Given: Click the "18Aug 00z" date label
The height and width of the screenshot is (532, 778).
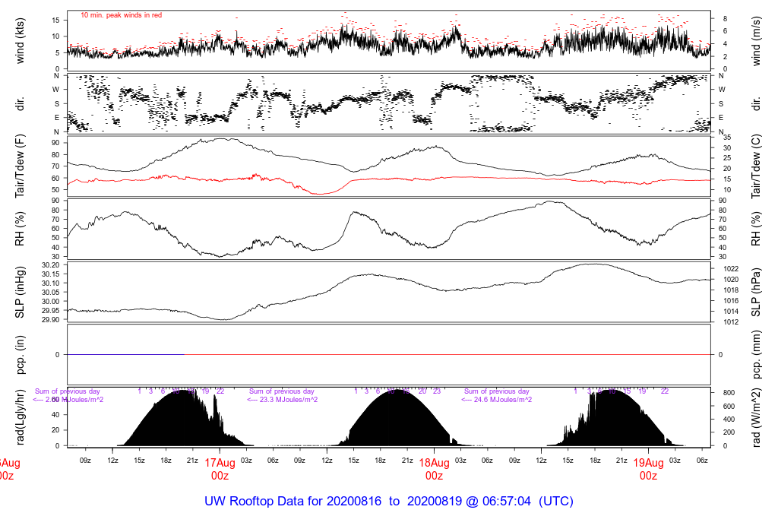Looking at the screenshot, I should (434, 469).
